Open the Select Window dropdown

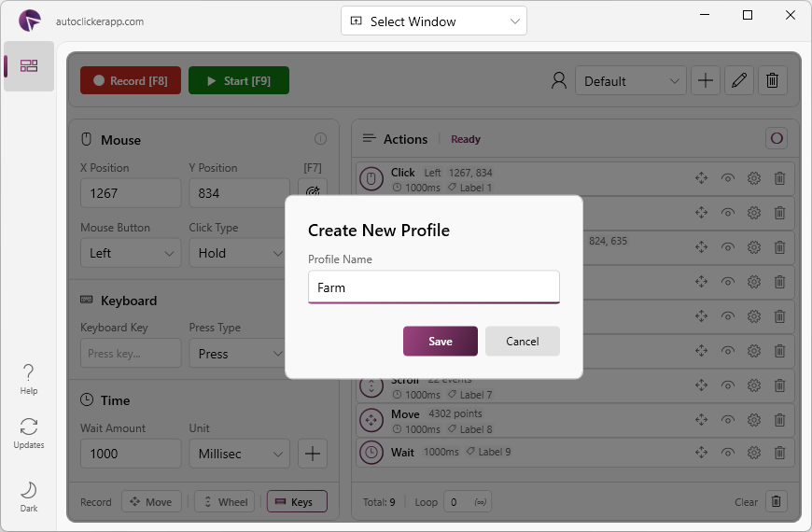433,21
